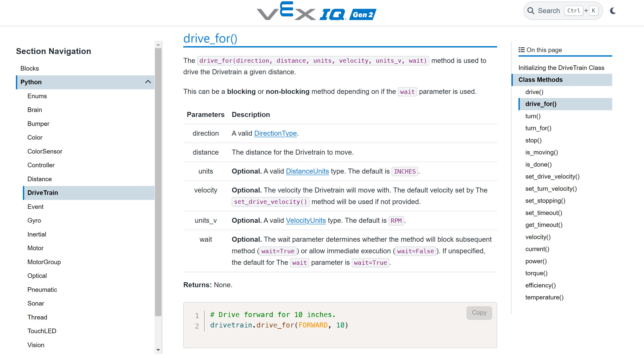Select DriveTrain in Section Navigation
This screenshot has height=358, width=644.
(x=42, y=193)
